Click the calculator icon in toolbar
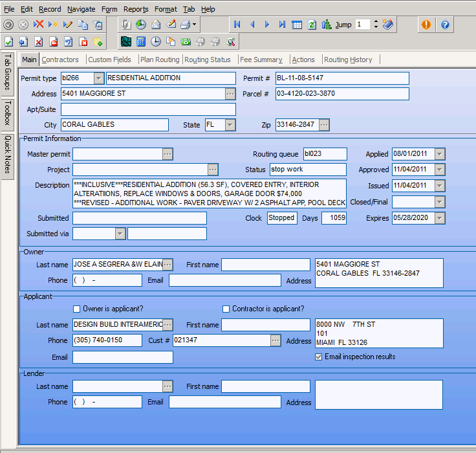This screenshot has height=453, width=476. coord(140,41)
